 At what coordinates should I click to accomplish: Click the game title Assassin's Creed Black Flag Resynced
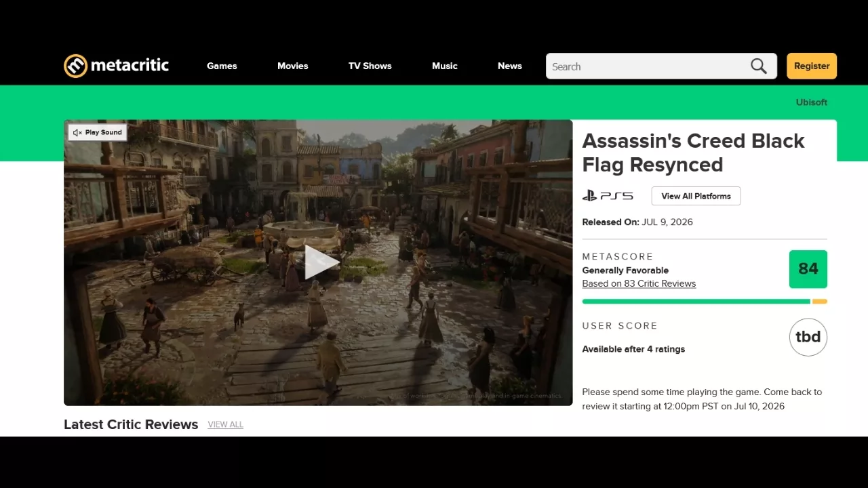tap(693, 152)
